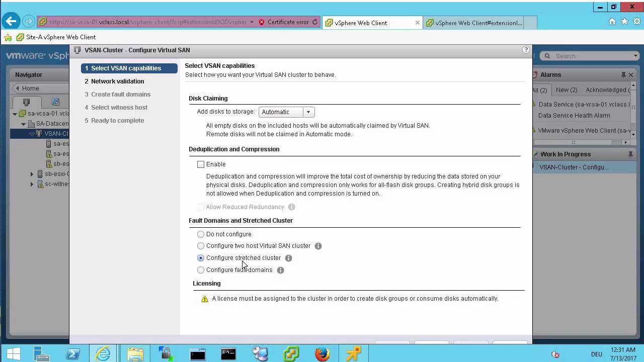Open address bar URL dropdown arrow
Screen dimensions: 644x362
[252, 22]
